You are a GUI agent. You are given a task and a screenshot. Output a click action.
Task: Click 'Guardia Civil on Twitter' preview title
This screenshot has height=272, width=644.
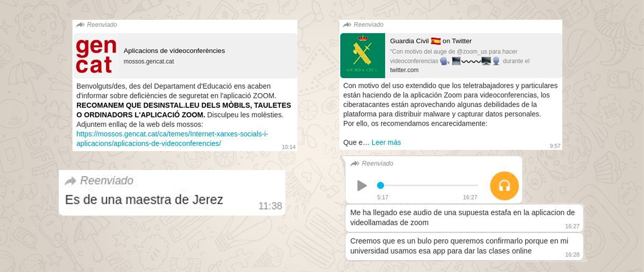pyautogui.click(x=431, y=41)
